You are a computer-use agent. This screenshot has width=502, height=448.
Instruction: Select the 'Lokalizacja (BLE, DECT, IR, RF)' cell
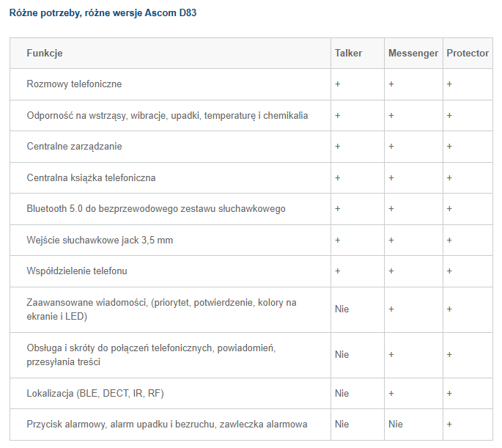[x=95, y=394]
